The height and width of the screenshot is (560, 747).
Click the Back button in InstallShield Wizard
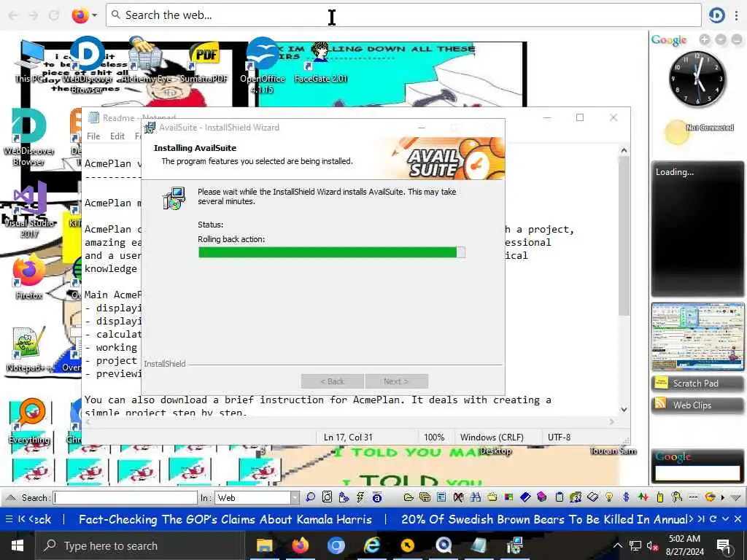pyautogui.click(x=332, y=381)
